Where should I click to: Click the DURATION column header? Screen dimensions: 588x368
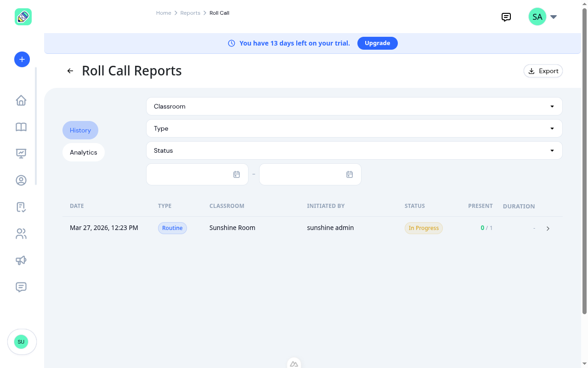pos(519,207)
